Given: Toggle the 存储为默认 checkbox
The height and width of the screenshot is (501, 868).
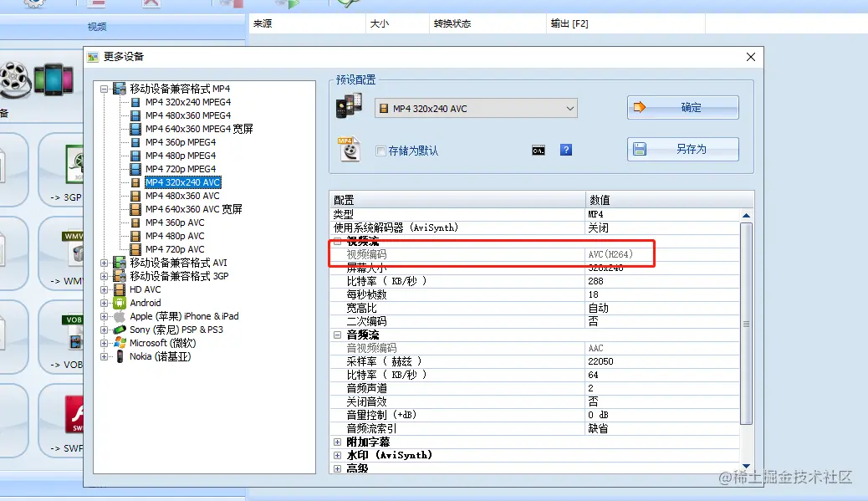Looking at the screenshot, I should point(380,151).
